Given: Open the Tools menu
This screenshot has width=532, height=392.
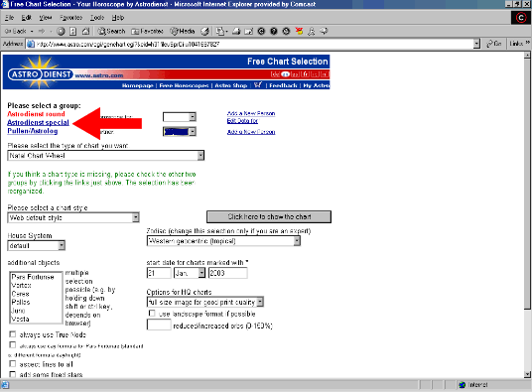Looking at the screenshot, I should click(97, 17).
